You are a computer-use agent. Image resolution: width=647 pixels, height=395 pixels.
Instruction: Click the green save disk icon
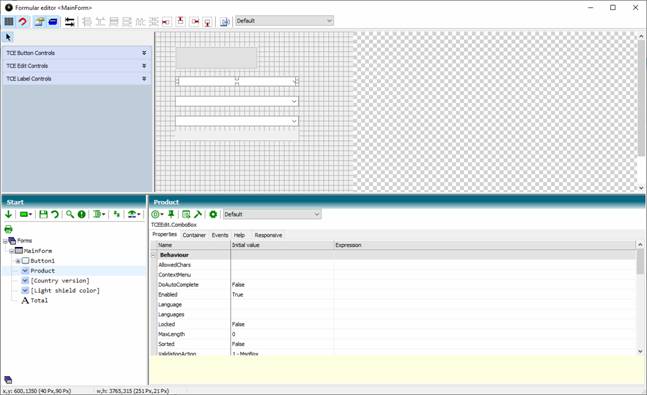(x=43, y=214)
